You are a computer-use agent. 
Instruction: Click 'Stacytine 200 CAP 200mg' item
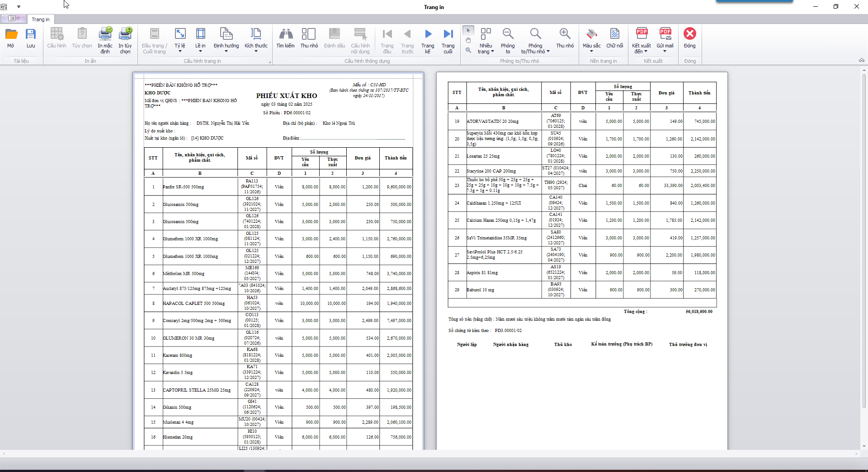(491, 171)
